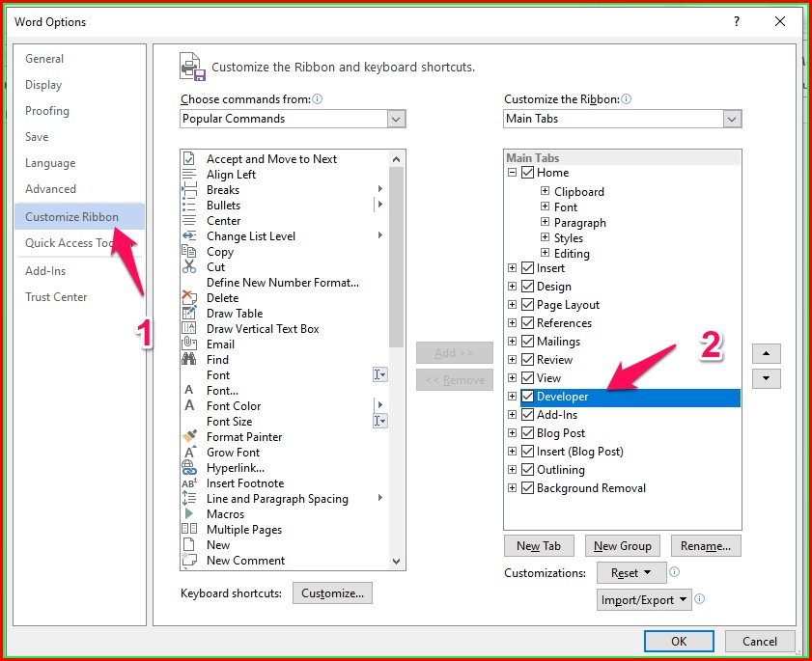Open the Display options category
This screenshot has height=661, width=812.
click(x=43, y=84)
